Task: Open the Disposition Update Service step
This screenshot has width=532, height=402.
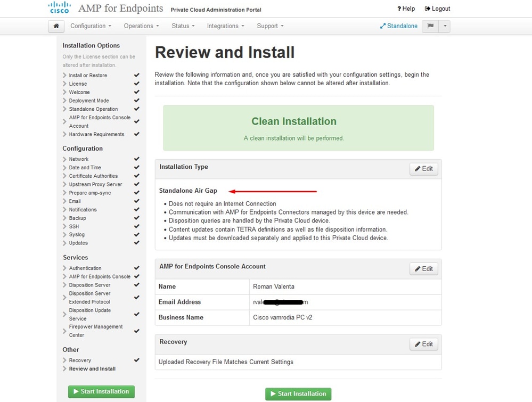Action: point(89,315)
